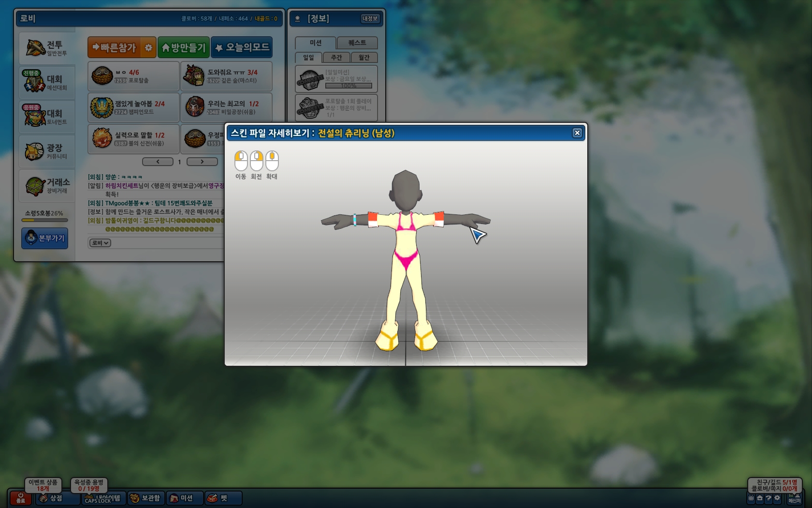Click the 응원중 badge on 토너먼트

click(31, 107)
